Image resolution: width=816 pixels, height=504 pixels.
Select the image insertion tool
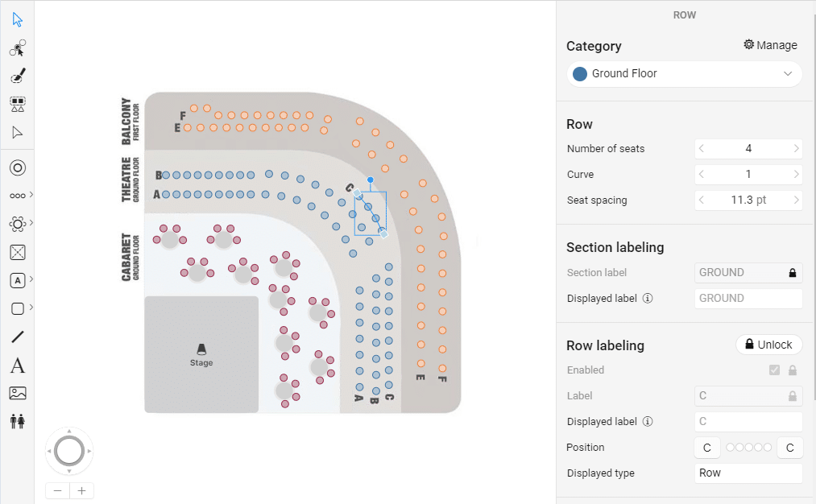point(17,393)
